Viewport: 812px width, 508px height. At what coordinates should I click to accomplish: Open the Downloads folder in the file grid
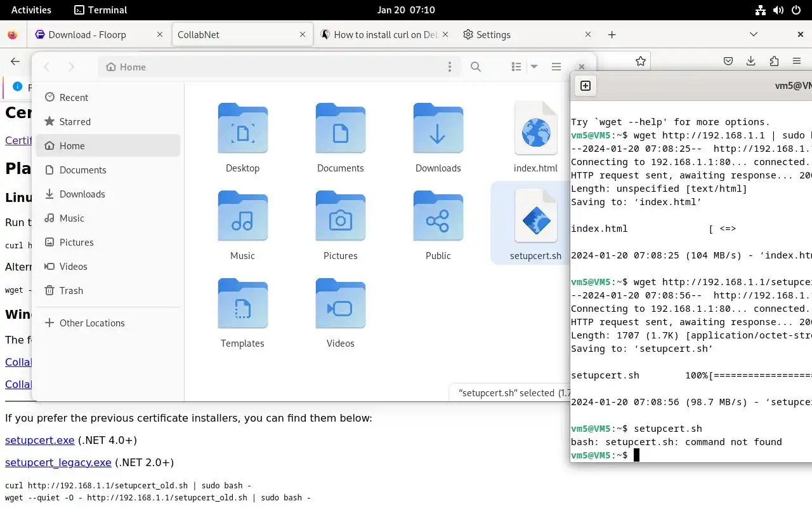438,129
